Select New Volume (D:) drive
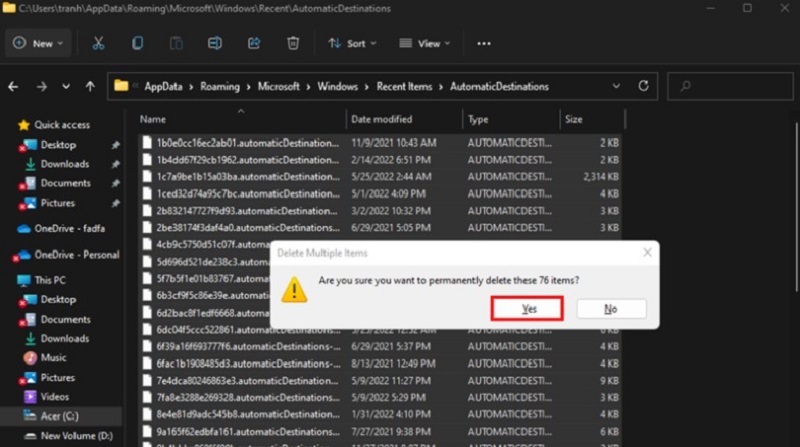The width and height of the screenshot is (800, 447). (x=77, y=436)
